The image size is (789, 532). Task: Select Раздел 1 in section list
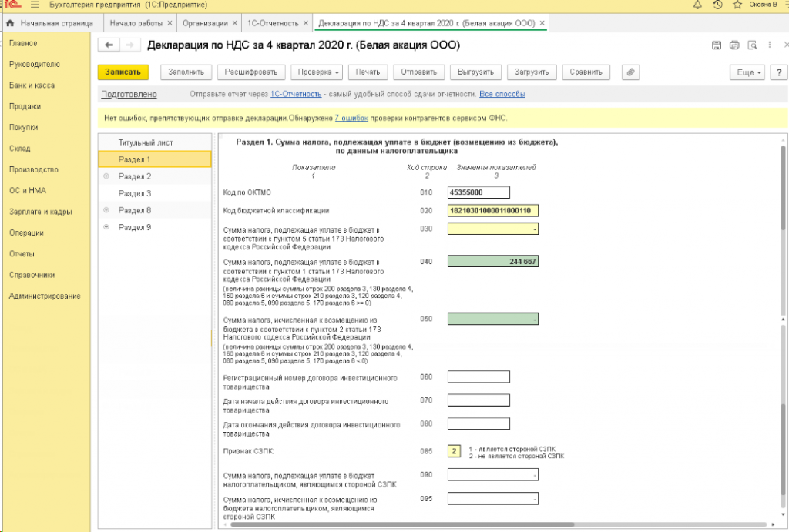(x=155, y=159)
